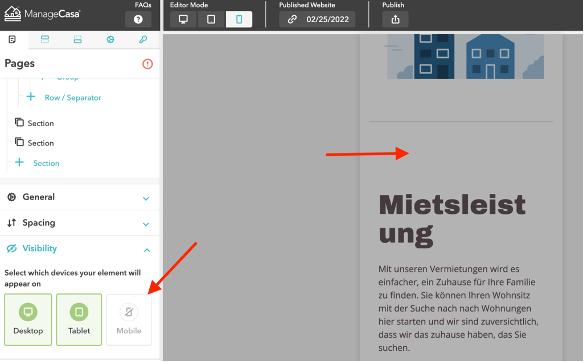This screenshot has width=584, height=362.
Task: Open the FAQs help question-mark button
Action: tap(138, 19)
